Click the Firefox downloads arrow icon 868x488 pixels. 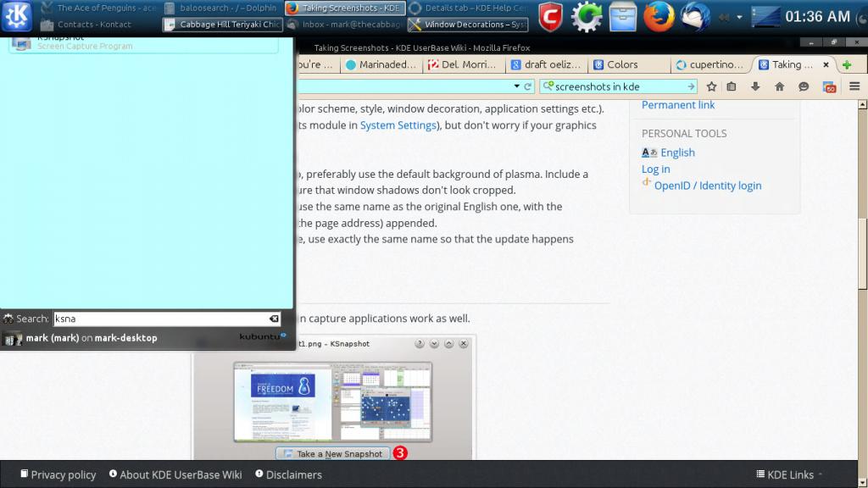pos(755,86)
